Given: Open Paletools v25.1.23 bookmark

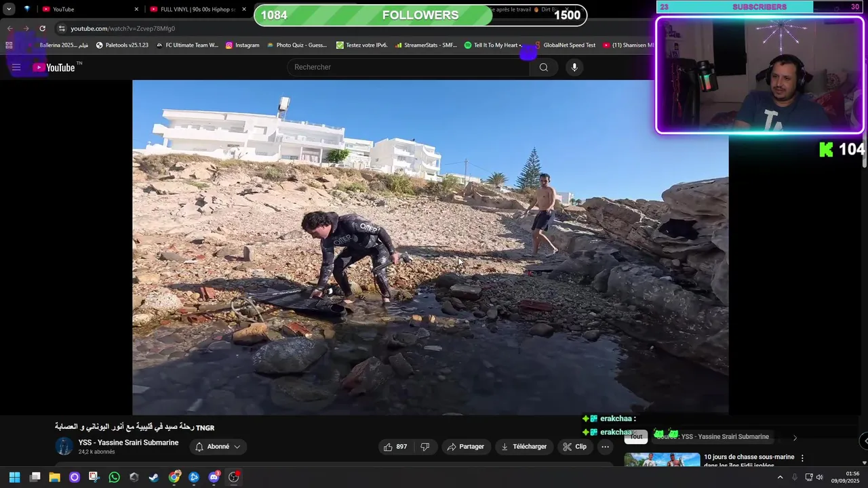Looking at the screenshot, I should [122, 45].
